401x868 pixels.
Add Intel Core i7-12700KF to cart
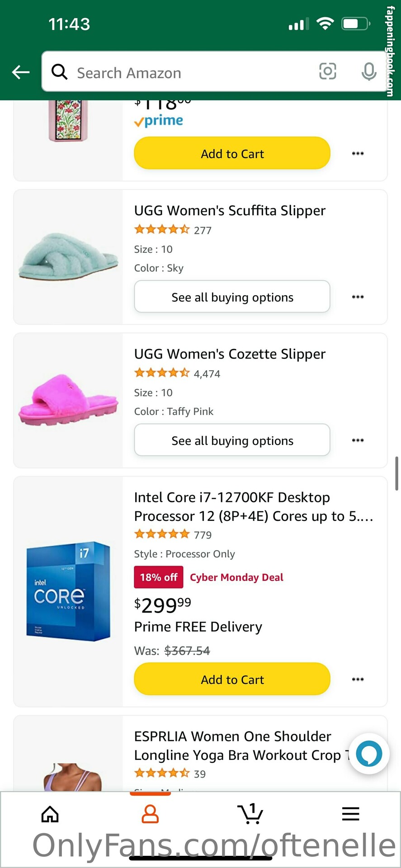coord(232,679)
